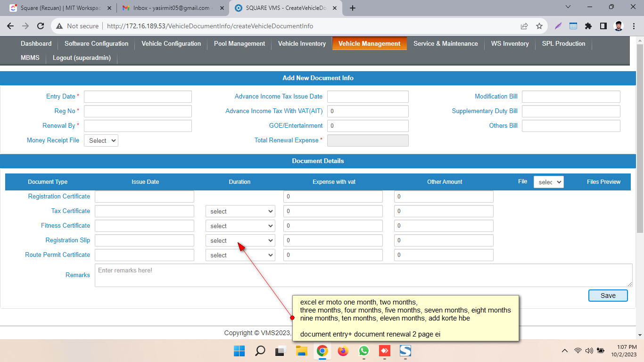View site information for Not secure warning
This screenshot has height=362, width=644.
[78, 26]
